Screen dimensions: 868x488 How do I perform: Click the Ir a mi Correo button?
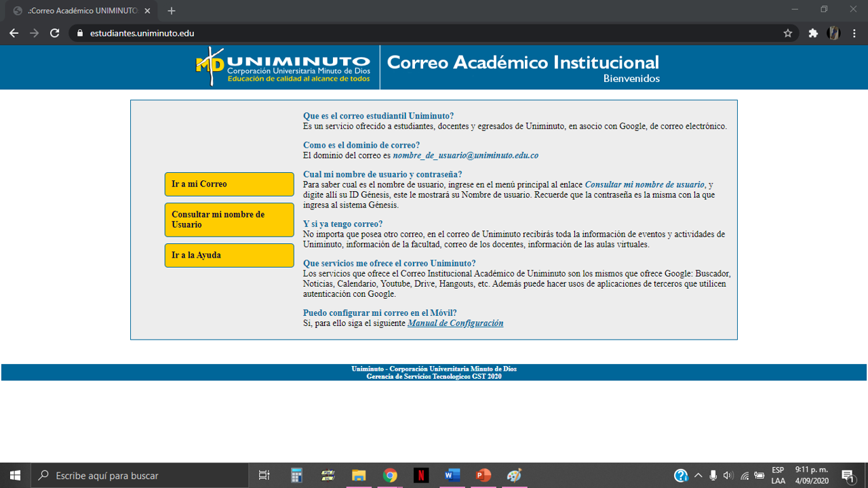229,184
